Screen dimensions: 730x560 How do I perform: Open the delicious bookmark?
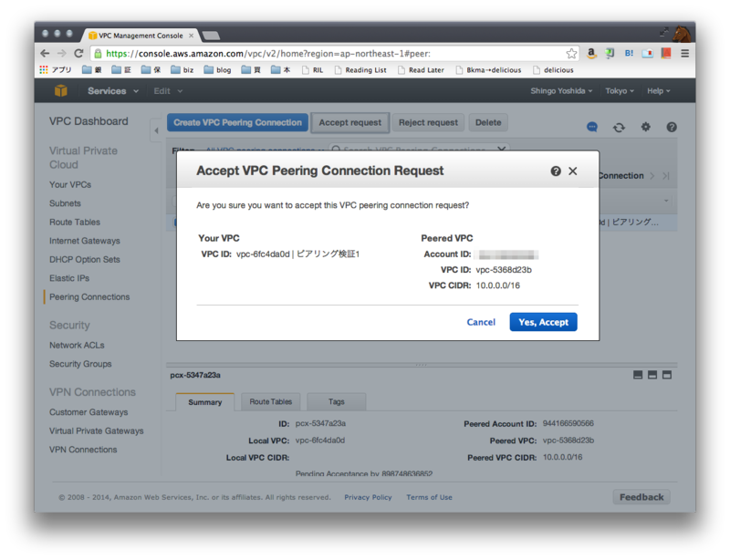point(553,70)
